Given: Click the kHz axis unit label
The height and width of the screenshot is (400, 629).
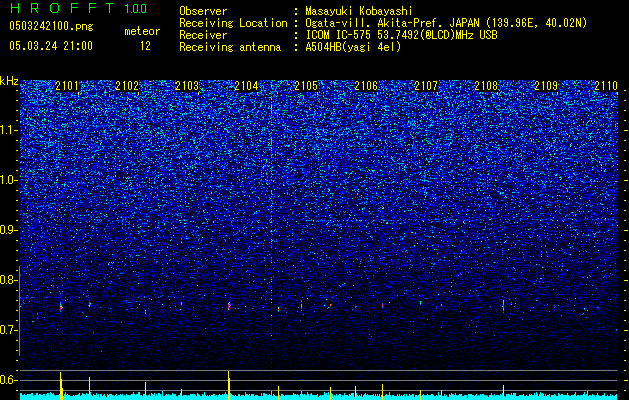Looking at the screenshot, I should (9, 81).
